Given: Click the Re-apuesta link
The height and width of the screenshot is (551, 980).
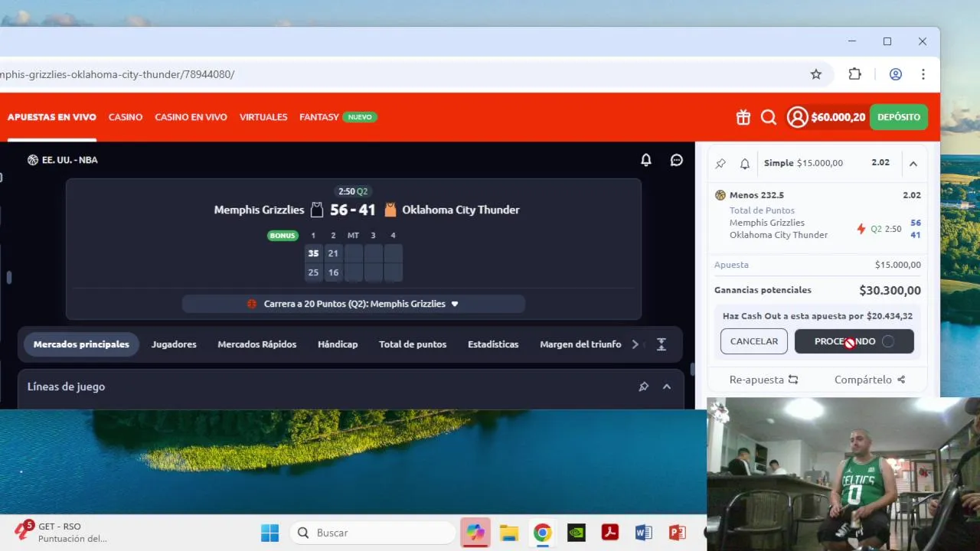Looking at the screenshot, I should click(756, 380).
